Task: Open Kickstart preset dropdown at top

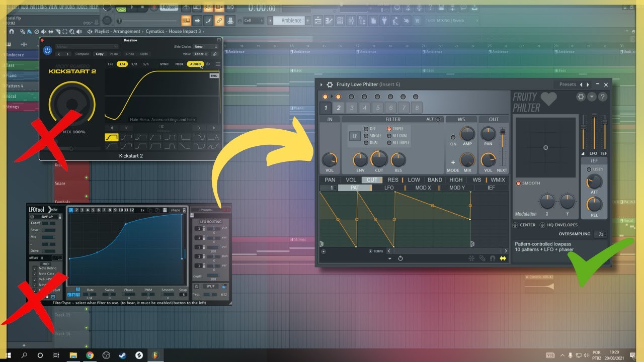Action: 87,47
